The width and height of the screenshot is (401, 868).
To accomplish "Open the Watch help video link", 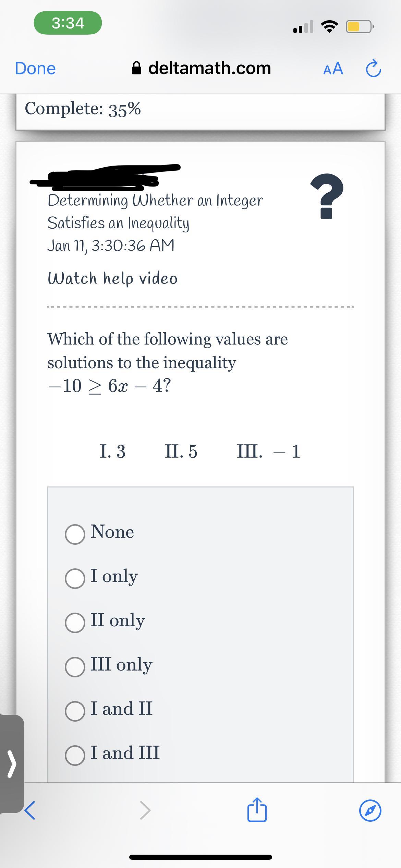I will 113,278.
